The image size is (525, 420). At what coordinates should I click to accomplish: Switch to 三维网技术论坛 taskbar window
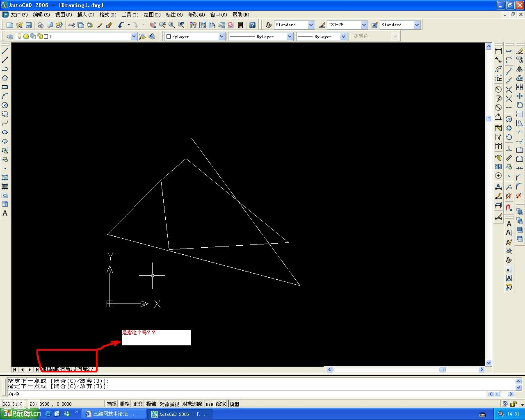pyautogui.click(x=114, y=414)
